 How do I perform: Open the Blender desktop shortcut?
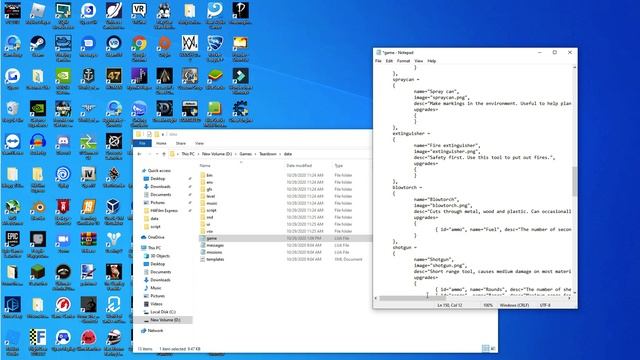38,209
